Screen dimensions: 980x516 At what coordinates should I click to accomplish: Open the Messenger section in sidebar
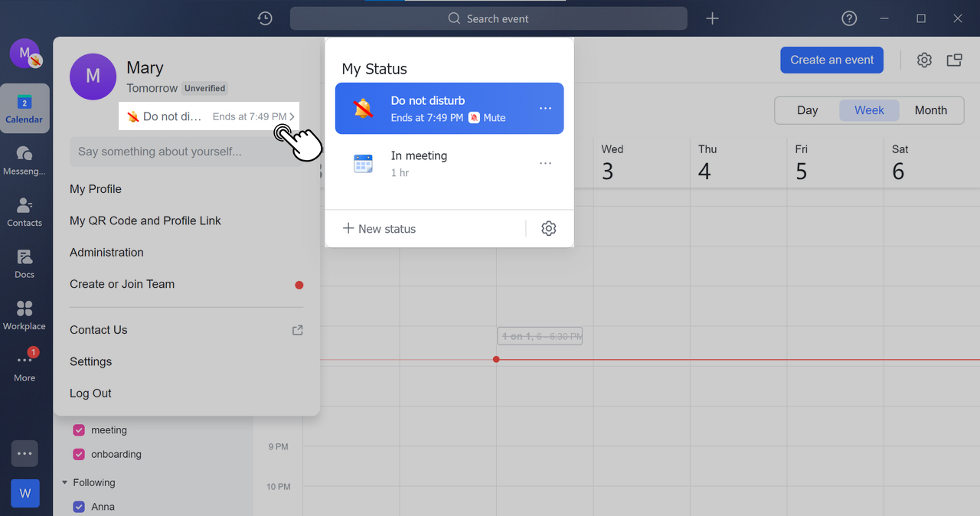(x=24, y=161)
